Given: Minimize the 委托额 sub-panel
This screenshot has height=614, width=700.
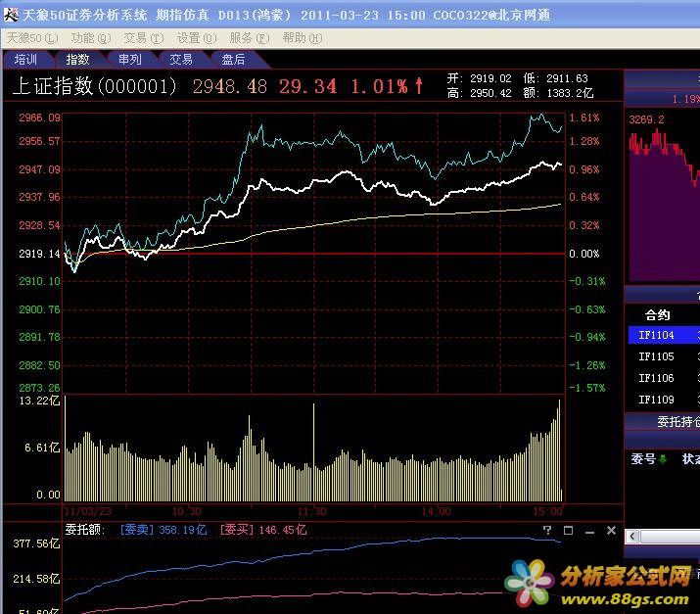Looking at the screenshot, I should (x=589, y=532).
